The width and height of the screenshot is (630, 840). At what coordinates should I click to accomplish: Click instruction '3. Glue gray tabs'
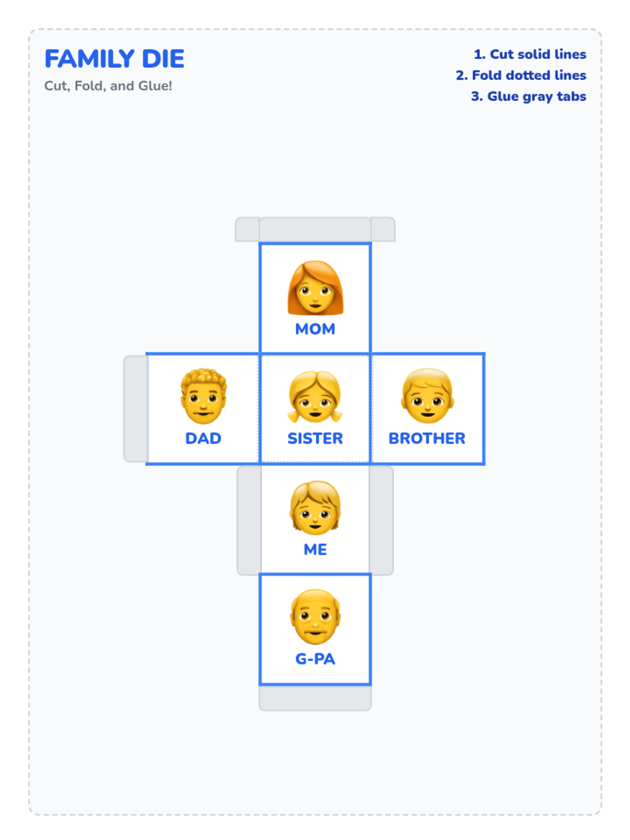point(528,97)
